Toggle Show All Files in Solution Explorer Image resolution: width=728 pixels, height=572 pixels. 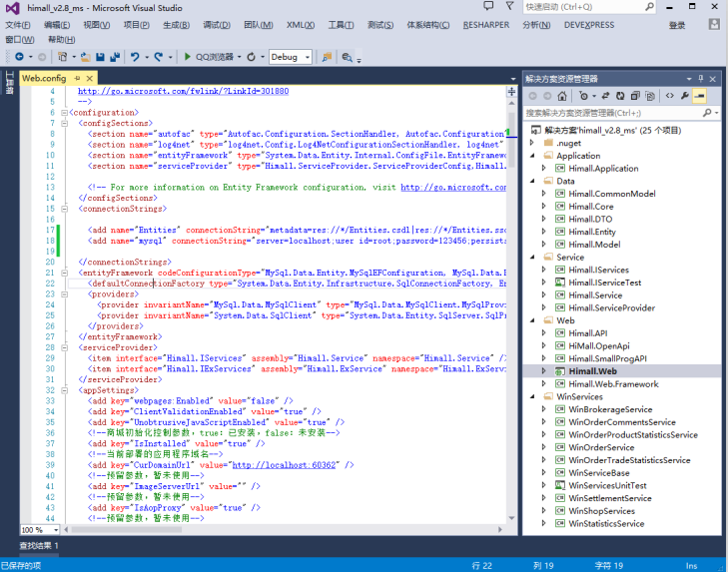pos(650,96)
